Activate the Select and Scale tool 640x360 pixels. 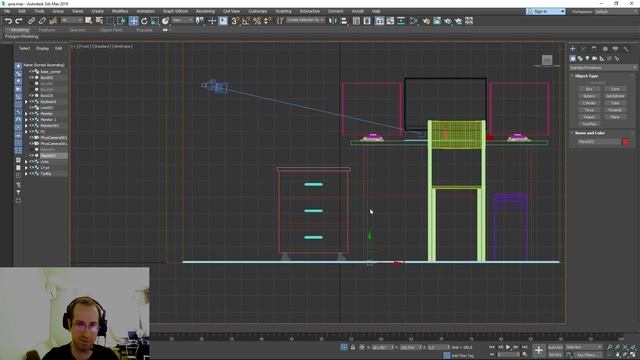tap(155, 21)
